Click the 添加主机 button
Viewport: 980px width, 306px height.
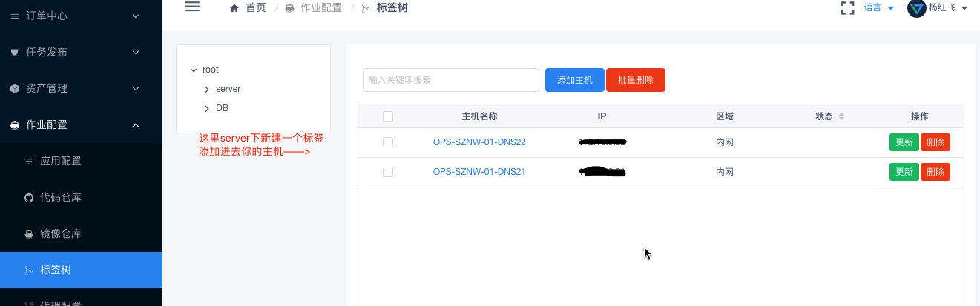575,80
